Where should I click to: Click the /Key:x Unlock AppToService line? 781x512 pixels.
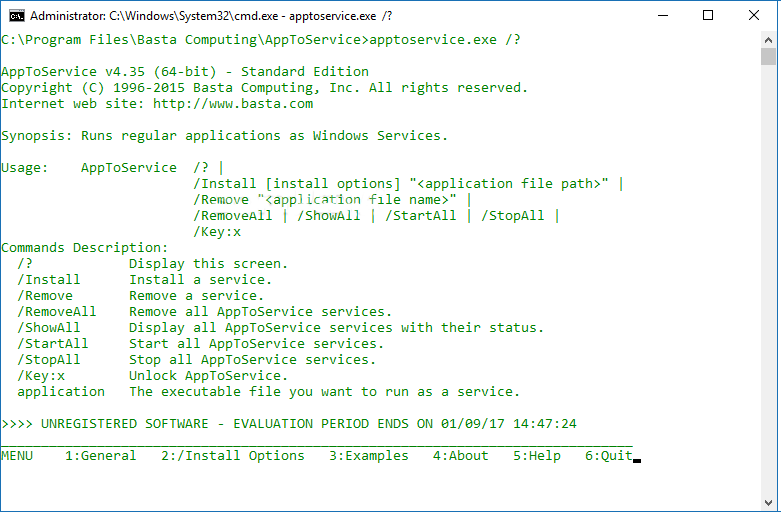152,376
